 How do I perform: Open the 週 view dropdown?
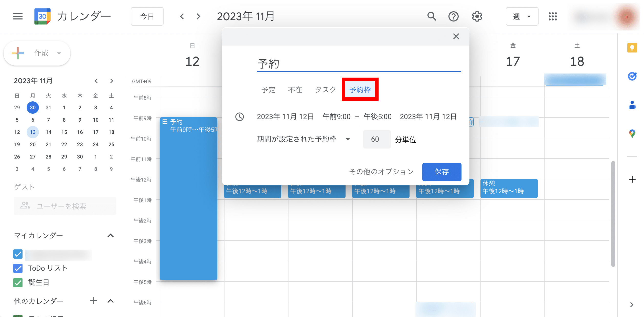pos(522,16)
